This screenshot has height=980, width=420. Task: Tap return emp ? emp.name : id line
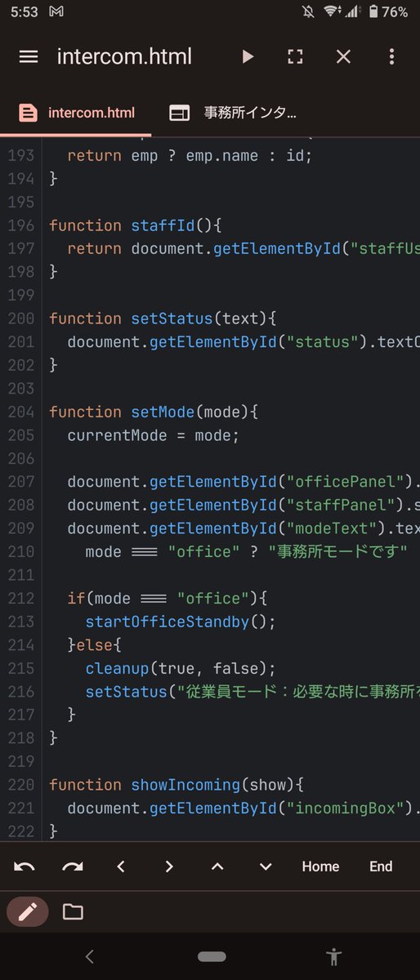pos(190,155)
